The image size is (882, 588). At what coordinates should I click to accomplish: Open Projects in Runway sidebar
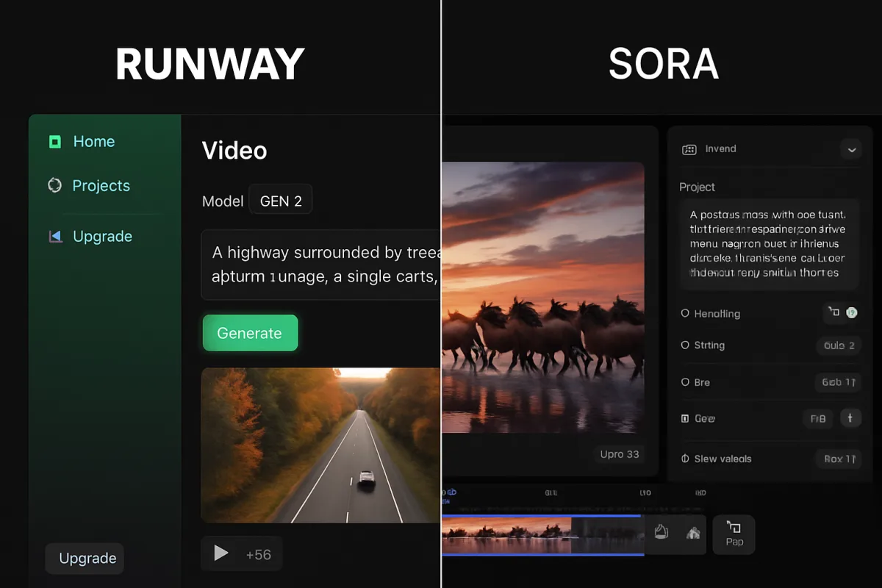tap(101, 186)
